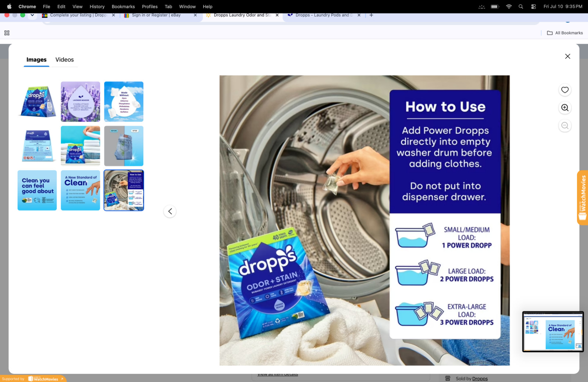Open the Window menu
This screenshot has height=382, width=588.
tap(187, 6)
